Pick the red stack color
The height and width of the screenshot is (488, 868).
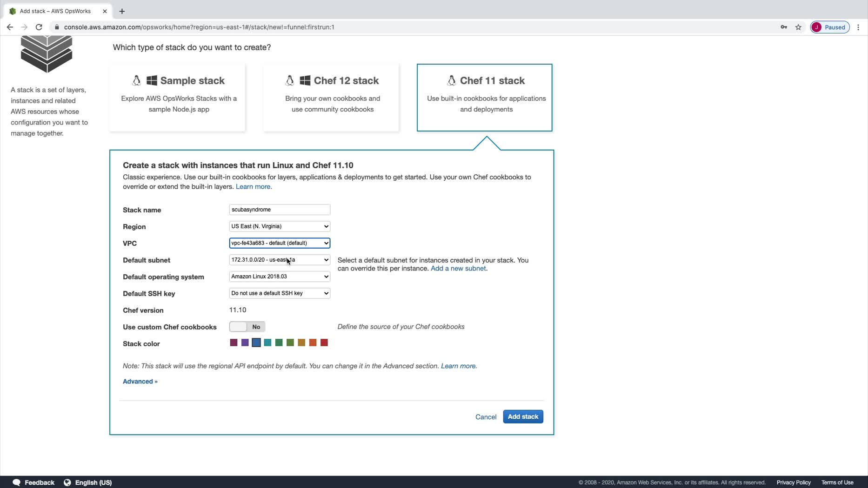324,343
